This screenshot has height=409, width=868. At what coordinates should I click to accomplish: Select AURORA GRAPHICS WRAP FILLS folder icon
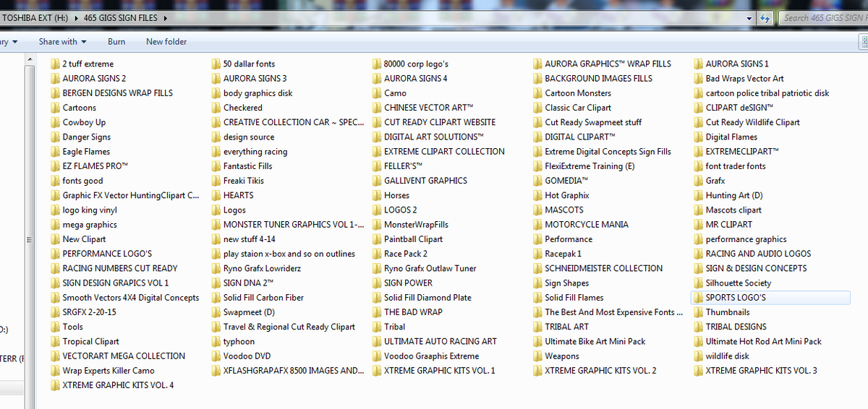pos(537,64)
